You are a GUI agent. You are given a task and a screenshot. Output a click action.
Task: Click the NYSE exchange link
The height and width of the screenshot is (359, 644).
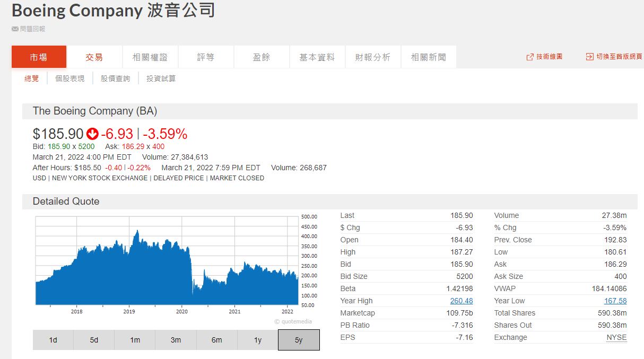pyautogui.click(x=616, y=337)
